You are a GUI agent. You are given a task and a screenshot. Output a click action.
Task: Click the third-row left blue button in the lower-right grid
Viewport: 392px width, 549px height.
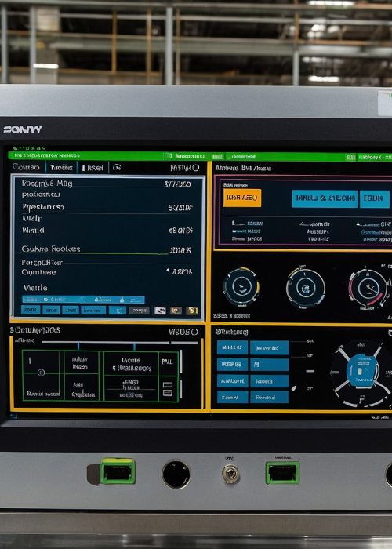click(232, 381)
